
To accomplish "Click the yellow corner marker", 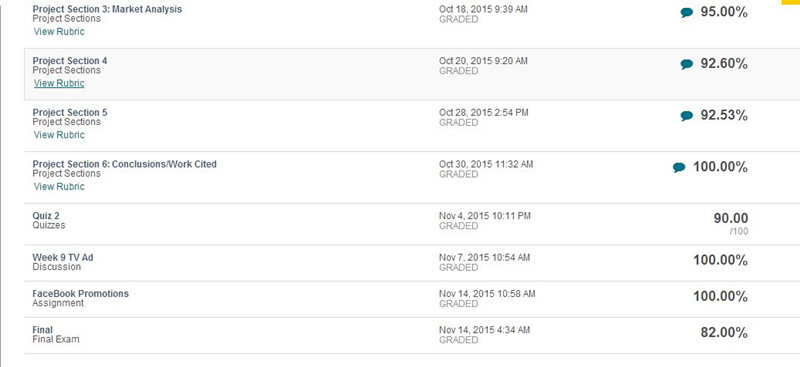I will 791,2.
